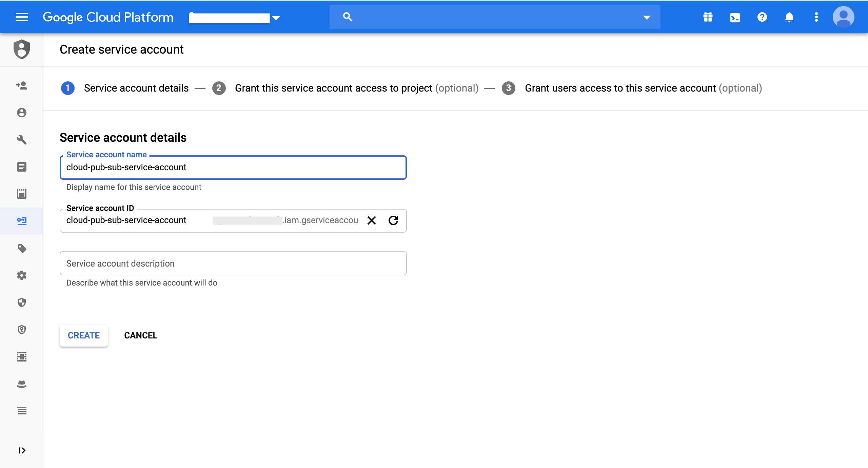
Task: Expand the project selector dropdown
Action: 276,18
